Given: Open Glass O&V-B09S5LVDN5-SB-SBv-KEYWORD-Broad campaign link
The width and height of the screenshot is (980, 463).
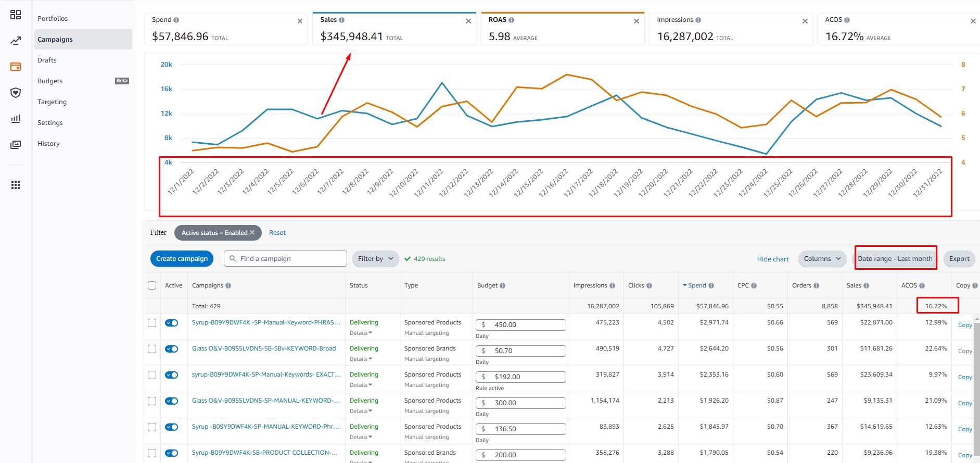Looking at the screenshot, I should [x=264, y=348].
